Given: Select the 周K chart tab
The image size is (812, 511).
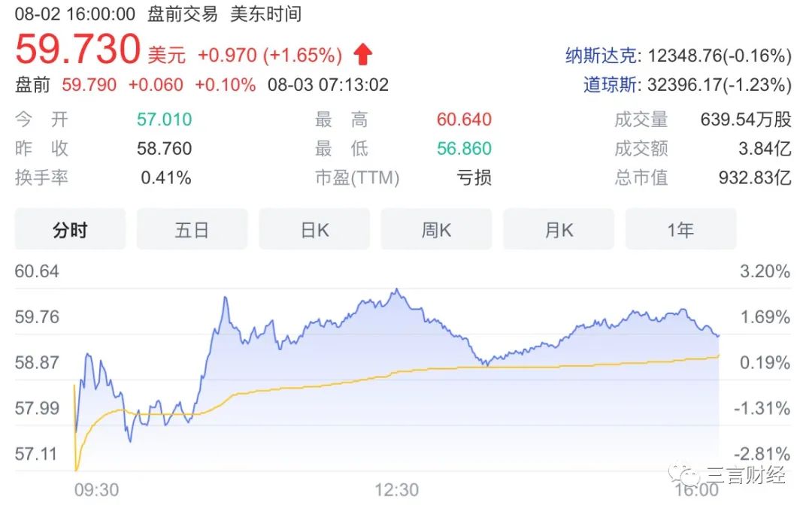Looking at the screenshot, I should tap(436, 230).
